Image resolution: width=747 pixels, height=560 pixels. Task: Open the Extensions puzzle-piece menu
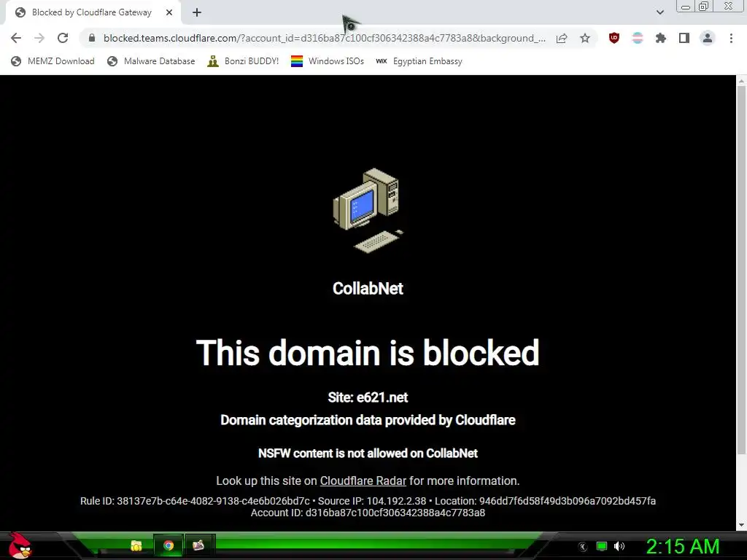click(661, 38)
